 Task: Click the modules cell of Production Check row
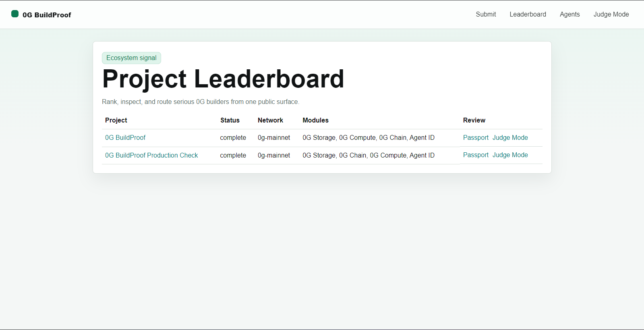(368, 156)
